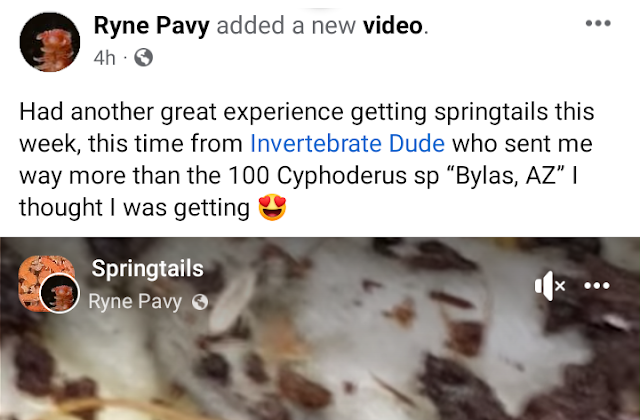
Task: Unmute the video with the speaker icon
Action: coord(550,286)
